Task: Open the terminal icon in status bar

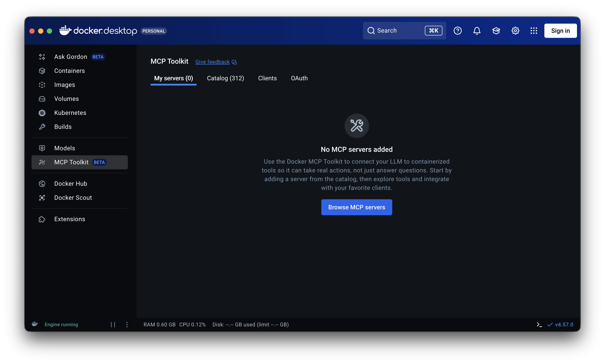Action: [x=539, y=324]
